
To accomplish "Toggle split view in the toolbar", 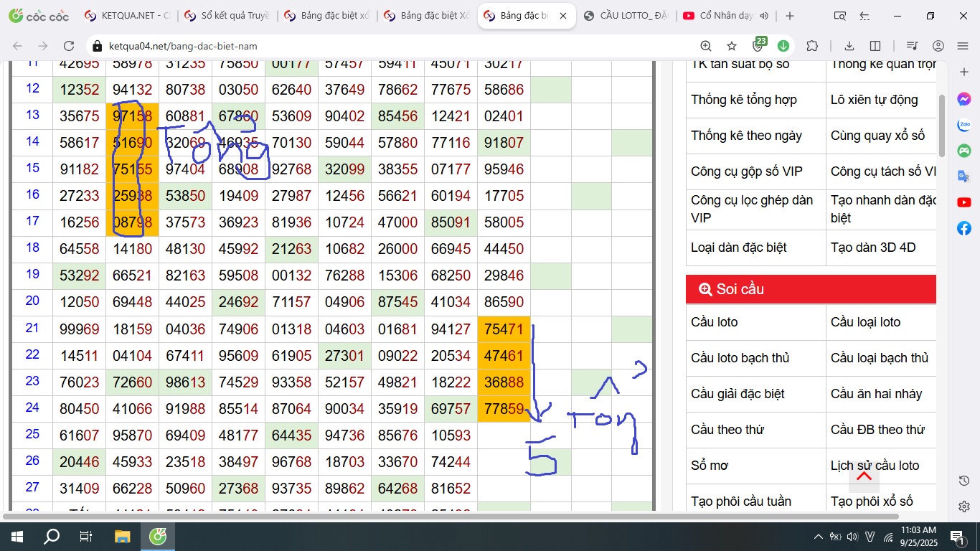I will (x=875, y=46).
